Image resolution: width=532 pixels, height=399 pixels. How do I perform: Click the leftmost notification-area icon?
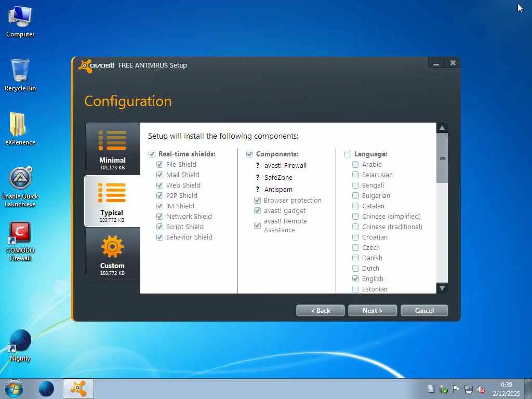[x=431, y=389]
